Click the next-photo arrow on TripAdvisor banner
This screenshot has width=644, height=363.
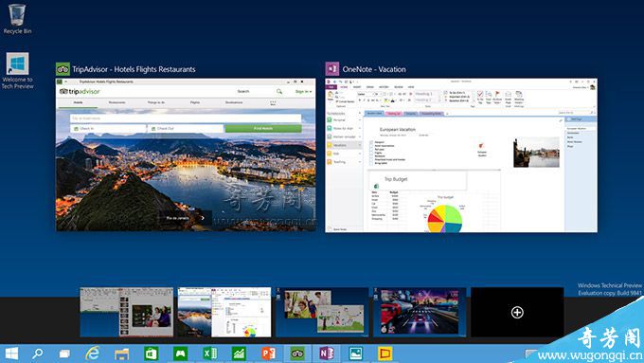point(203,218)
